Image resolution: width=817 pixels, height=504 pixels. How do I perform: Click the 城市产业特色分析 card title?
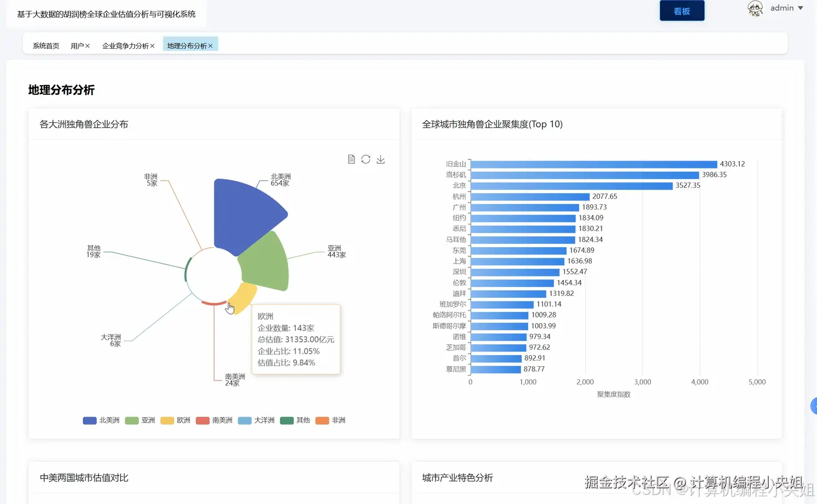(x=458, y=478)
